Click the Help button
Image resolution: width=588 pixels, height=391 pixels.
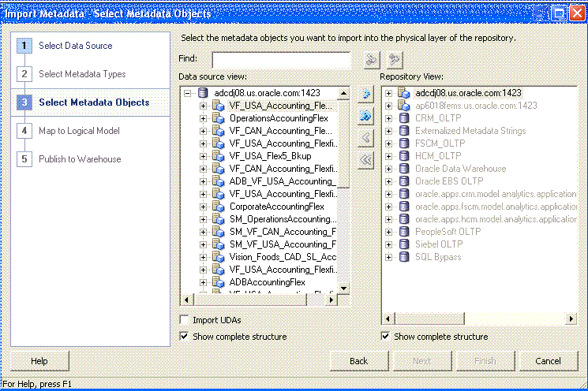pos(39,361)
